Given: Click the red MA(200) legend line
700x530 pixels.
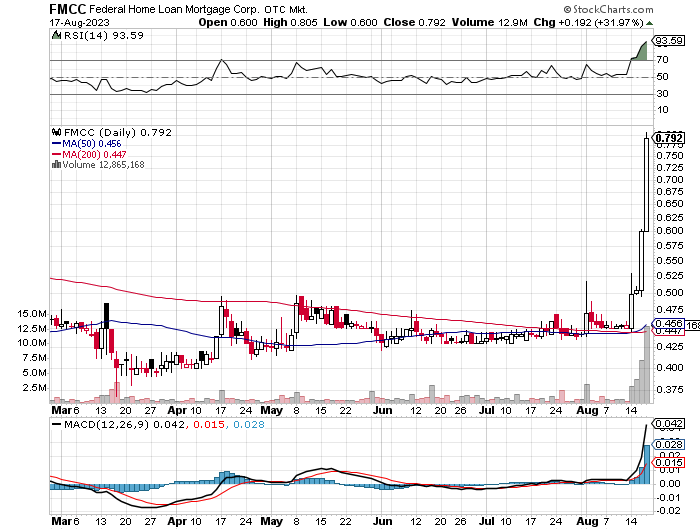Looking at the screenshot, I should (x=57, y=154).
